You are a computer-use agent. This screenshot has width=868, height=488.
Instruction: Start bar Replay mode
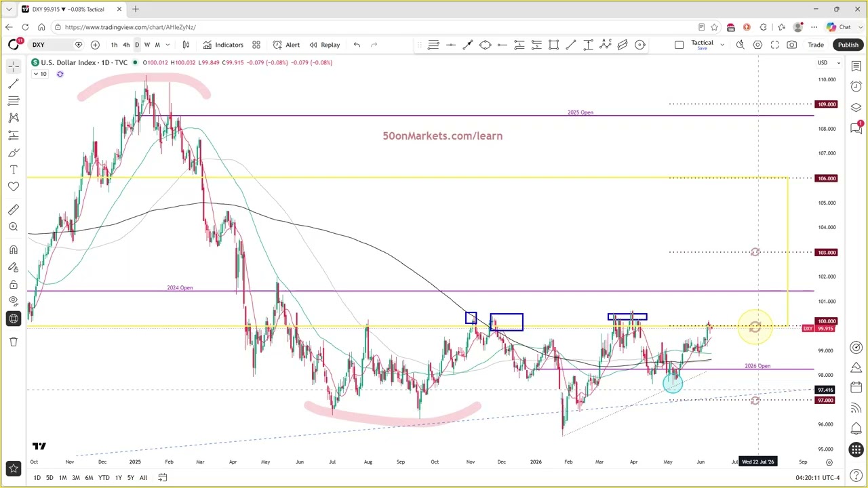point(324,45)
